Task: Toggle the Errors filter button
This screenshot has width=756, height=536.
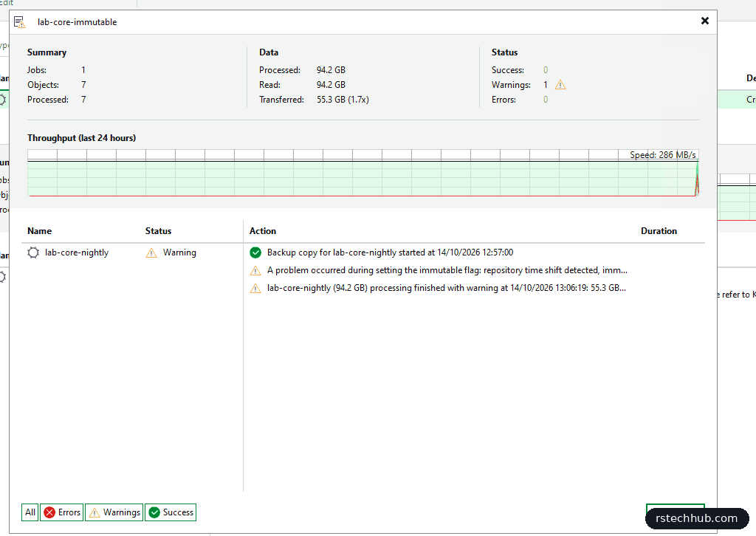Action: pos(62,512)
